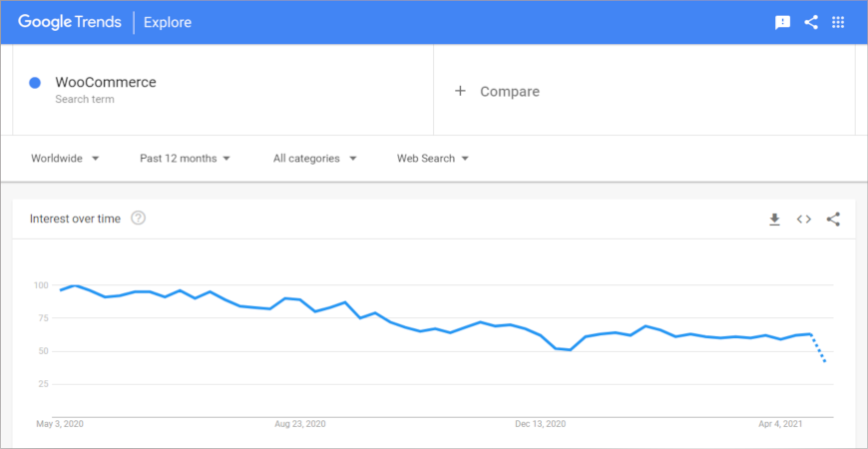Image resolution: width=868 pixels, height=449 pixels.
Task: Click the plus icon beside Compare
Action: [x=460, y=91]
